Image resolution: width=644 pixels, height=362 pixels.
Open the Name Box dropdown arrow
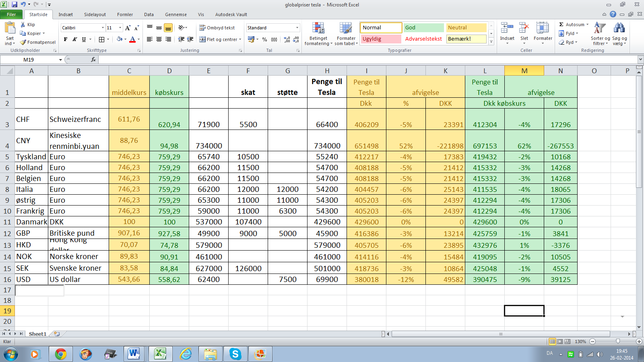(x=60, y=60)
